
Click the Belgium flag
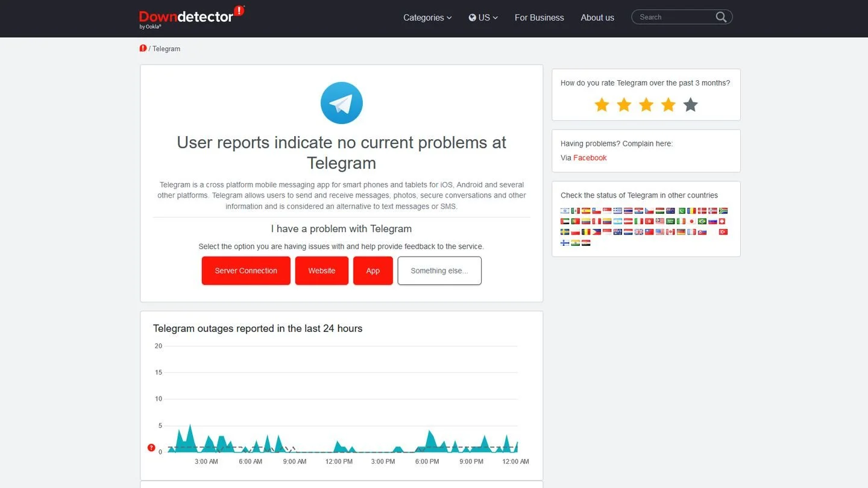[586, 232]
